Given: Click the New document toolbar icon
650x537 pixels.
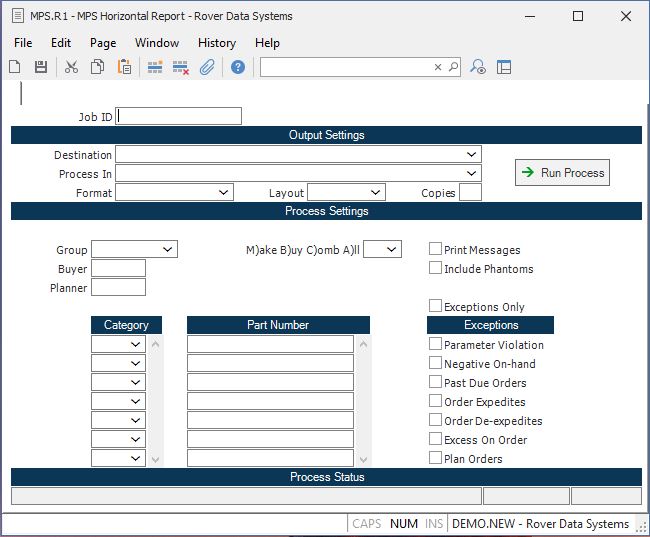Looking at the screenshot, I should tap(15, 67).
